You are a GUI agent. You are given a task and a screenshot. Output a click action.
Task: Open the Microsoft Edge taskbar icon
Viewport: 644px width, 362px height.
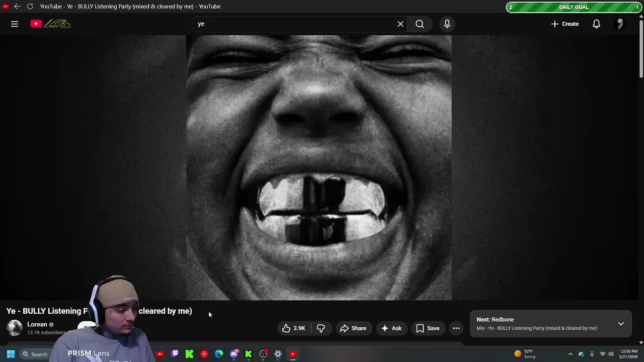click(219, 354)
